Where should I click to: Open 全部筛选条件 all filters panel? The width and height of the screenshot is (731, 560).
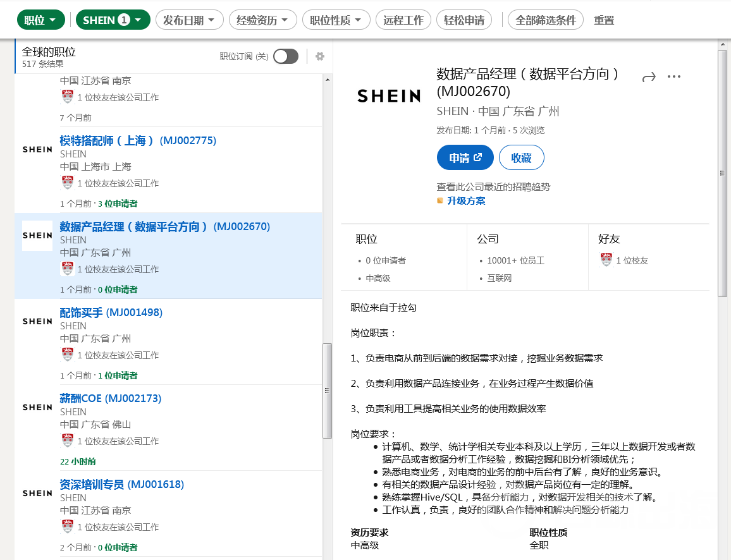click(546, 20)
